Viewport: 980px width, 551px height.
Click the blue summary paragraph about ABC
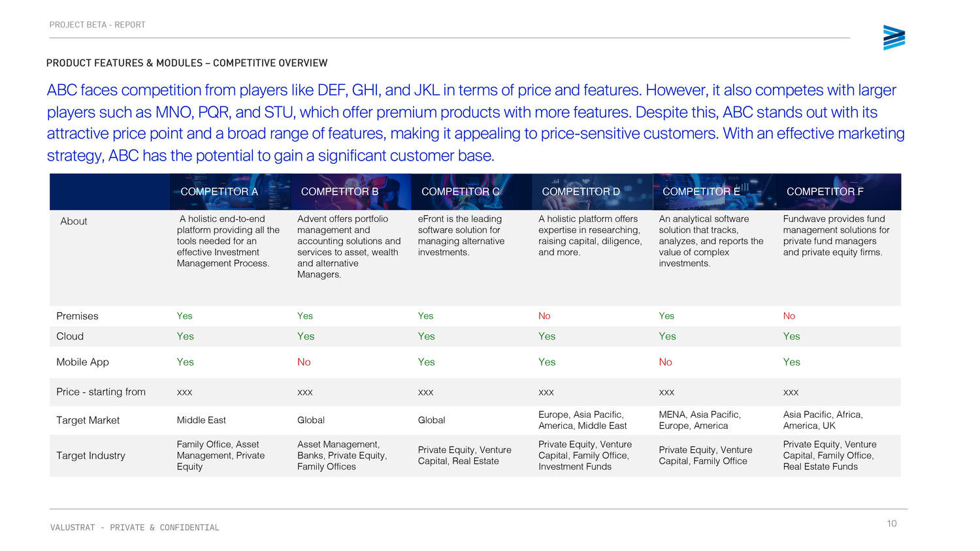pos(476,123)
